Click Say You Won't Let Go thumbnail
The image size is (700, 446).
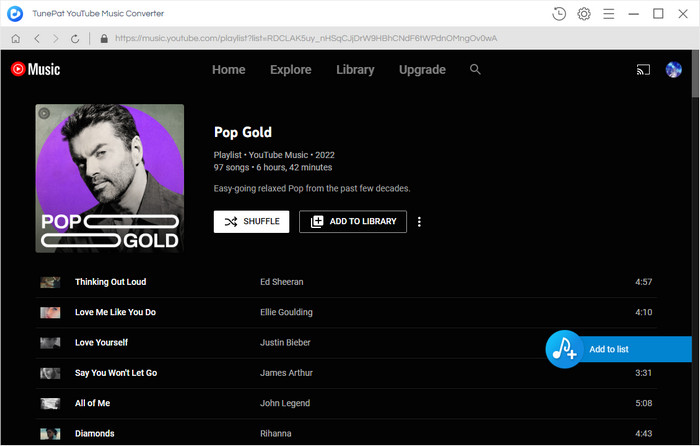click(x=50, y=373)
